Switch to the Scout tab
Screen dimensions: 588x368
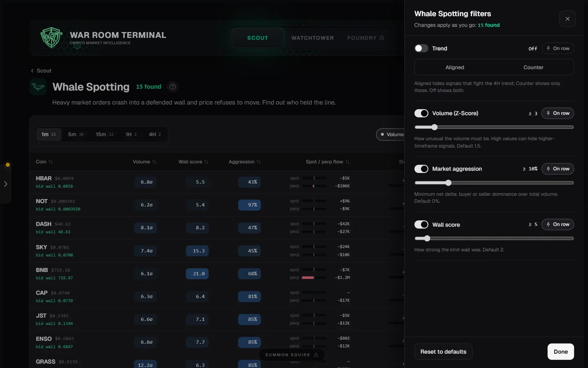[258, 38]
